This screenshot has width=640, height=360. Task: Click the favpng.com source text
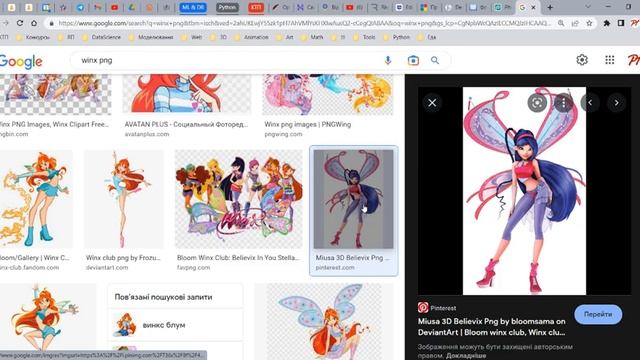193,268
